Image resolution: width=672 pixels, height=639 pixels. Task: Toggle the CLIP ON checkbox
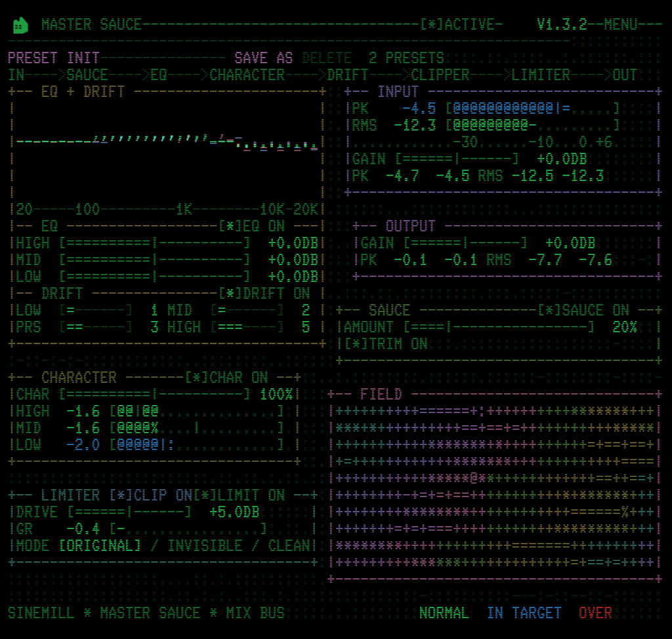(150, 495)
